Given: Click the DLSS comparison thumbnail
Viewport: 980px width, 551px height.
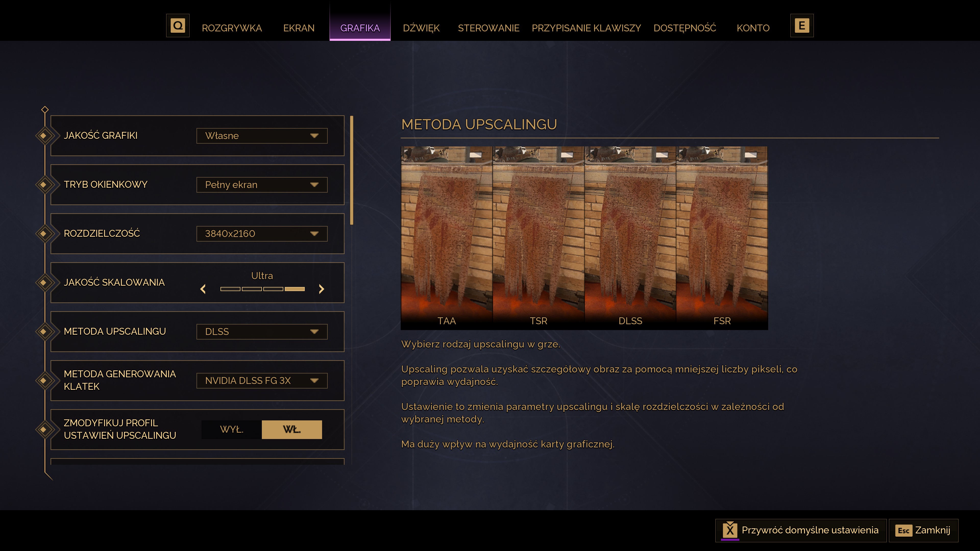Looking at the screenshot, I should pos(630,238).
